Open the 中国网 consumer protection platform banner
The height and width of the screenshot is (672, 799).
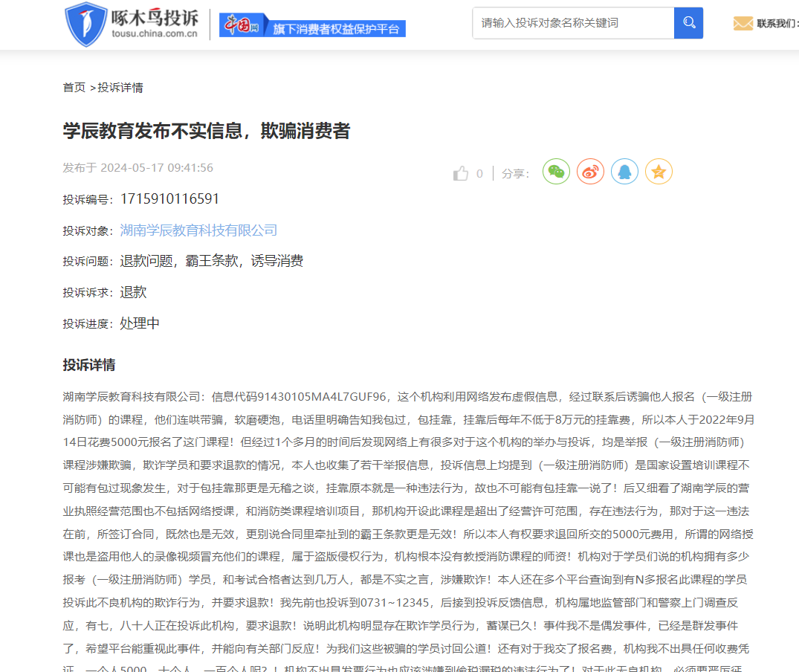click(x=312, y=25)
